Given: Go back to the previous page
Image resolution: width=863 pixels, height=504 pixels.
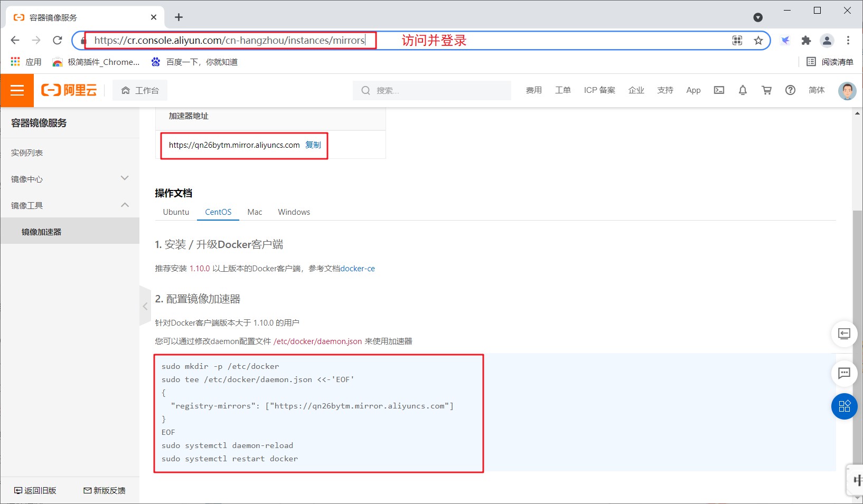Looking at the screenshot, I should coord(15,40).
